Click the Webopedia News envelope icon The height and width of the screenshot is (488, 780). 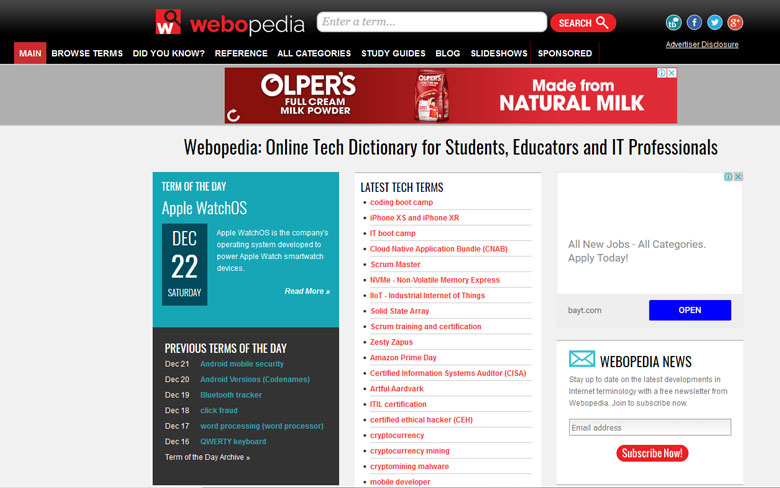tap(582, 359)
